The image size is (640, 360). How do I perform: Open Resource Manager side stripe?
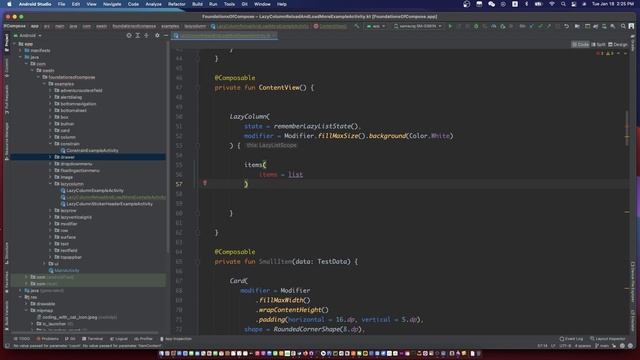[x=7, y=141]
